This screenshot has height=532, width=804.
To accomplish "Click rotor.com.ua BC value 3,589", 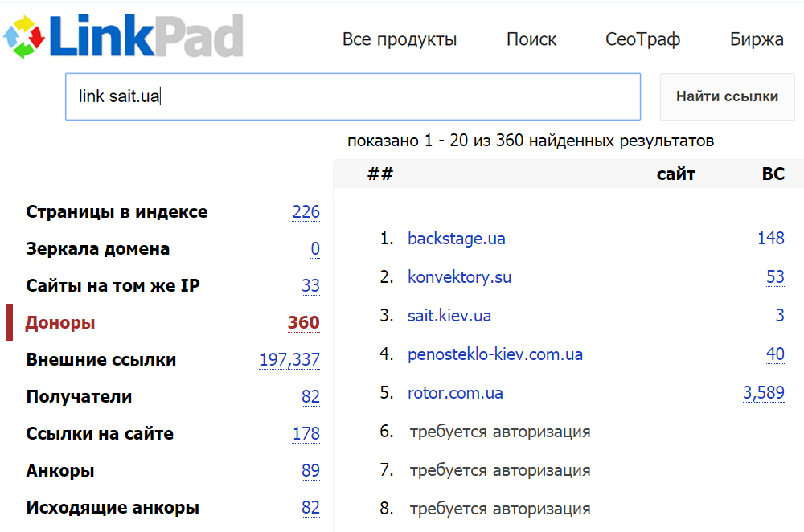I will pyautogui.click(x=763, y=393).
